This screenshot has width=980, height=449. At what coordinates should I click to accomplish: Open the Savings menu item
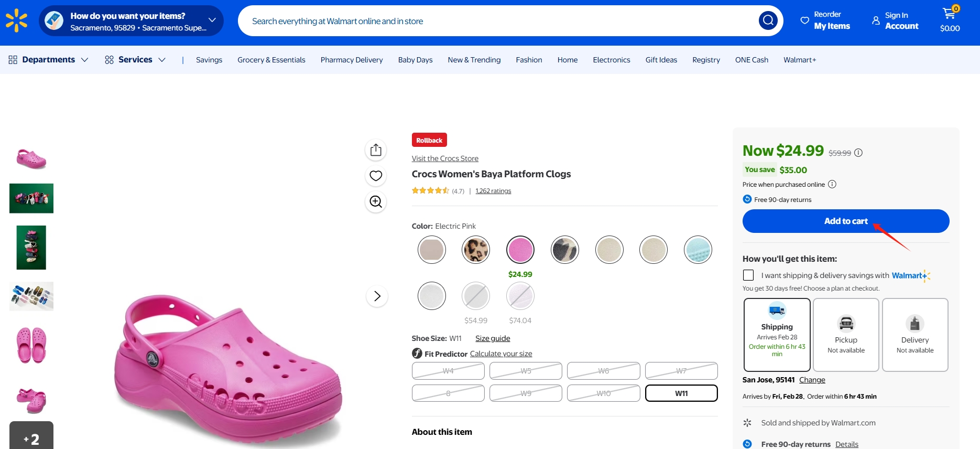(x=209, y=60)
